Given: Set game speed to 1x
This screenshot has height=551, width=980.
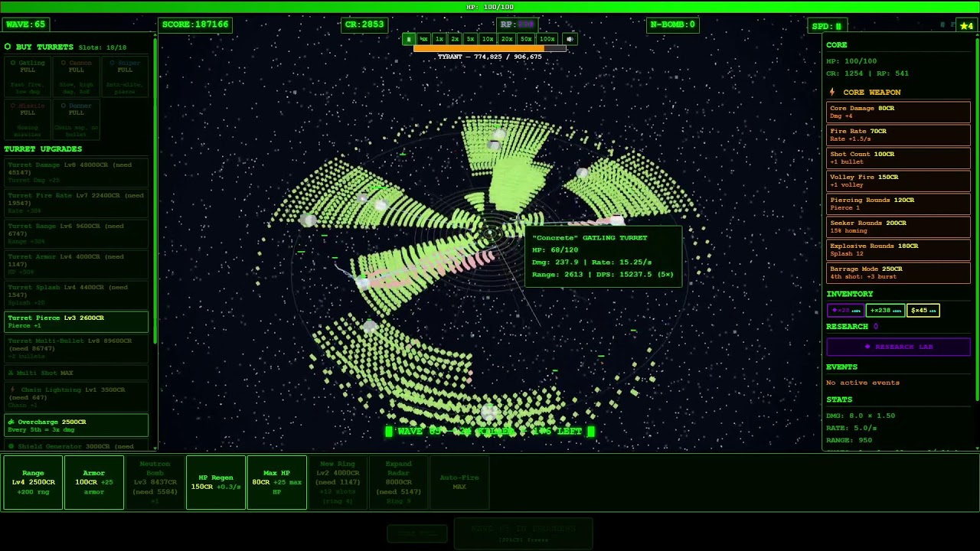Looking at the screenshot, I should pos(439,39).
